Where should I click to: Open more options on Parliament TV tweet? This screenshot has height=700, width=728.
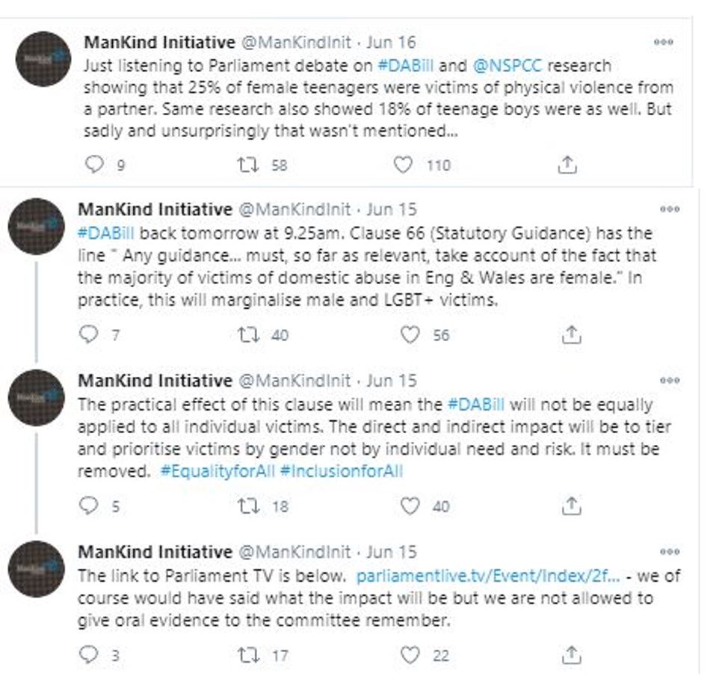pos(670,552)
